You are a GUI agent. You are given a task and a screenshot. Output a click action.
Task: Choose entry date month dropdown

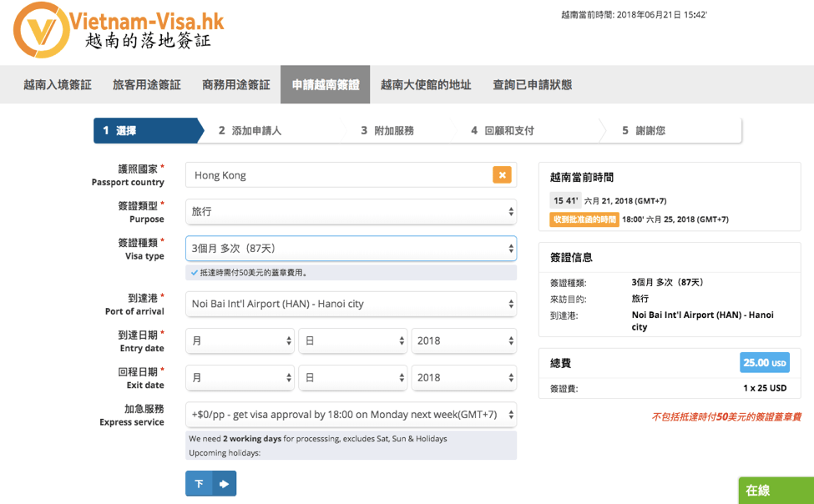point(240,341)
